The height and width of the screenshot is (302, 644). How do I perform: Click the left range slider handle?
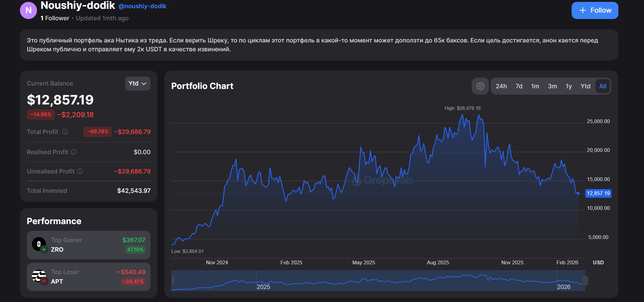tap(173, 280)
